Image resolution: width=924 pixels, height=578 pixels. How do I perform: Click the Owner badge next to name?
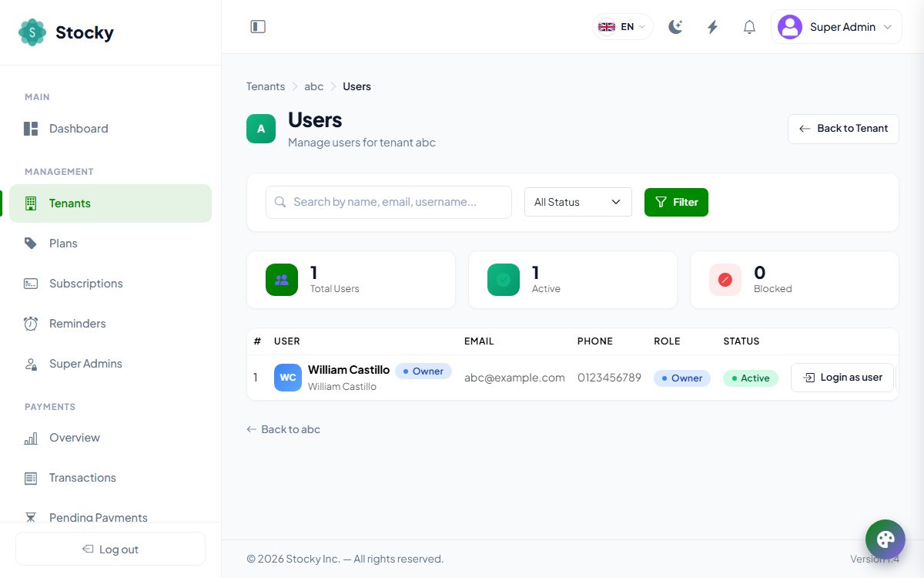[423, 371]
